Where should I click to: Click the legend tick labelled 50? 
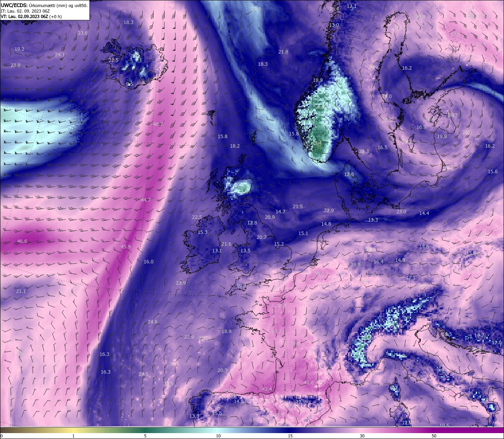pyautogui.click(x=434, y=436)
